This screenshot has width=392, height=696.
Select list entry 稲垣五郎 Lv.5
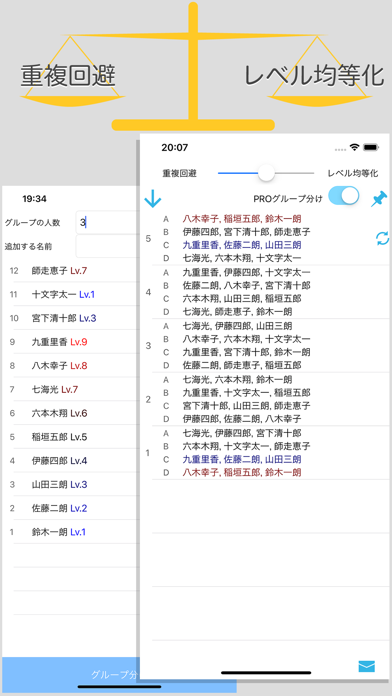coord(71,437)
